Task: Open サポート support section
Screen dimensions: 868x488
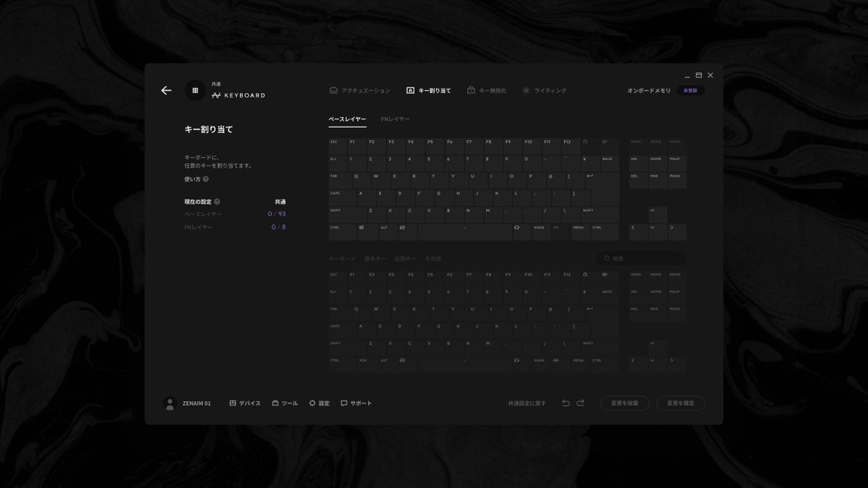Action: point(354,403)
